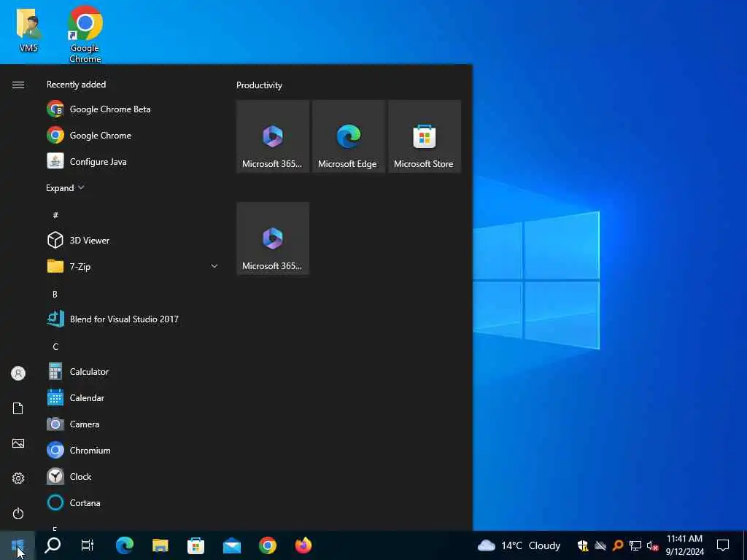747x560 pixels.
Task: Click the cloud-shaped tray icon beside Windows Security
Action: [600, 545]
